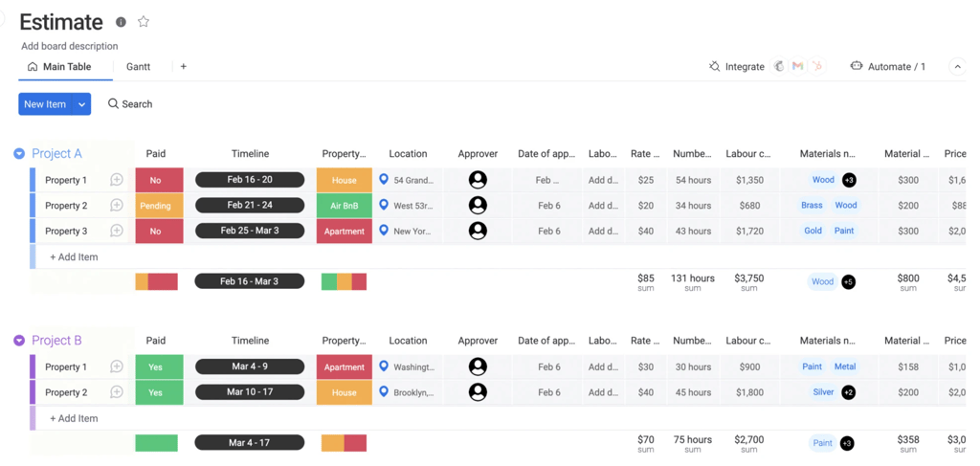Change the Pending paid status for Property 2

pyautogui.click(x=155, y=206)
